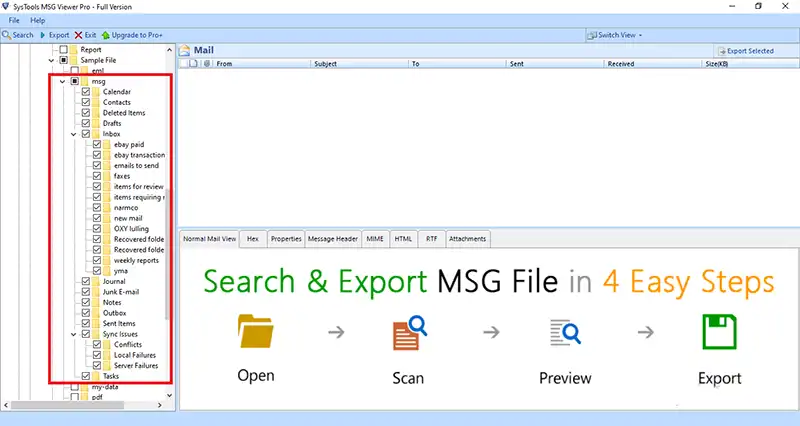The height and width of the screenshot is (426, 800).
Task: Switch to the Hex tab
Action: 253,239
